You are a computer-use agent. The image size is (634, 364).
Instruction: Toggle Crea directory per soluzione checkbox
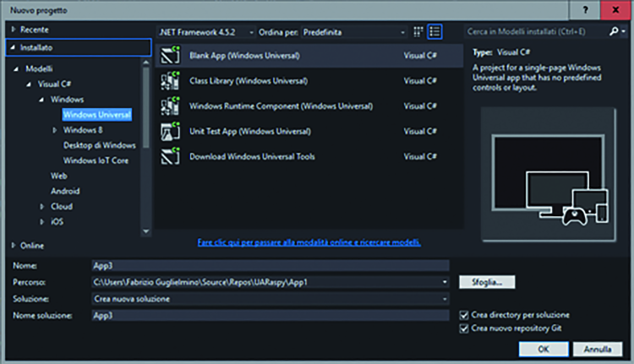pos(464,315)
